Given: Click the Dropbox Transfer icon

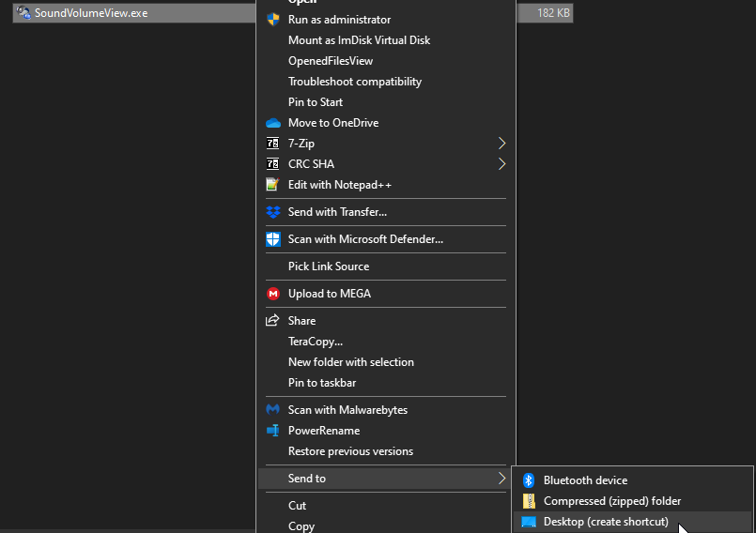Looking at the screenshot, I should click(273, 212).
